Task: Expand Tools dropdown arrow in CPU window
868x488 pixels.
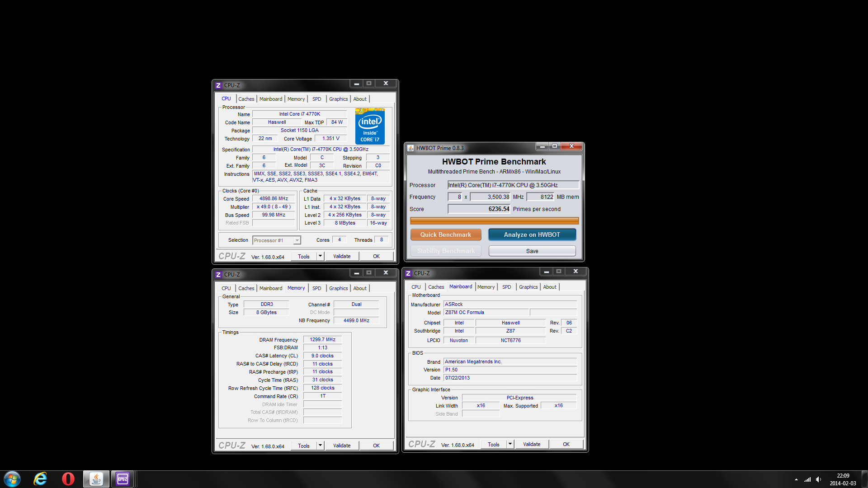Action: tap(320, 256)
